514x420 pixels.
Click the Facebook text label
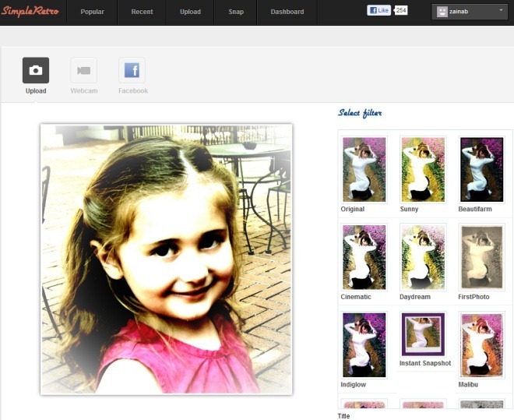(x=133, y=91)
